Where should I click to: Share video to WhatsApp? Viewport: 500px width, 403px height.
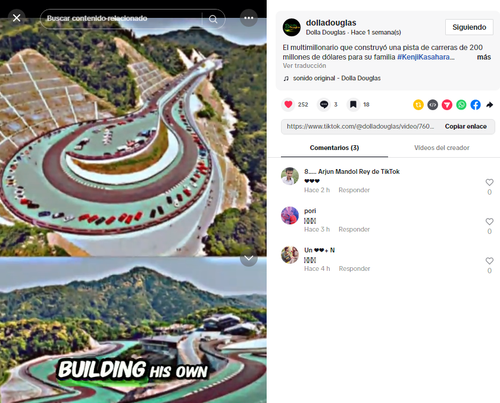[461, 105]
